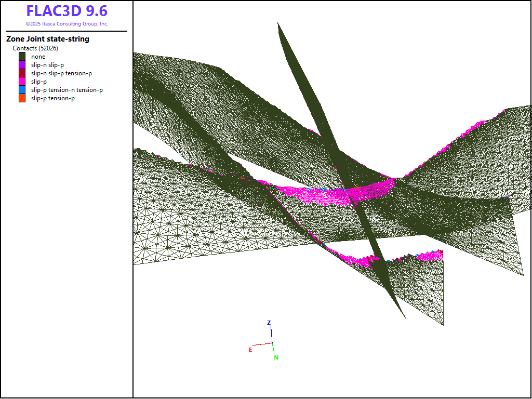This screenshot has height=399, width=532.
Task: Click the FLAC3D 9.6 title
Action: click(x=66, y=11)
